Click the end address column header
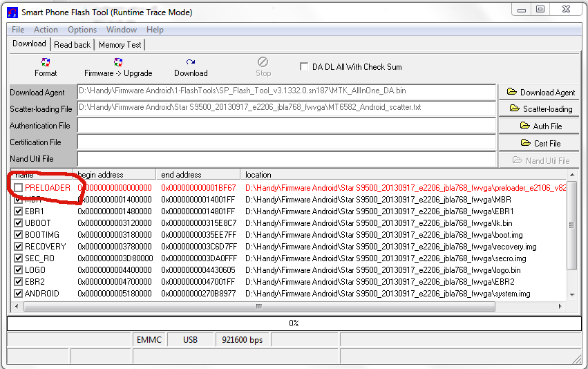Screen dimensions: 588x369 pos(198,174)
